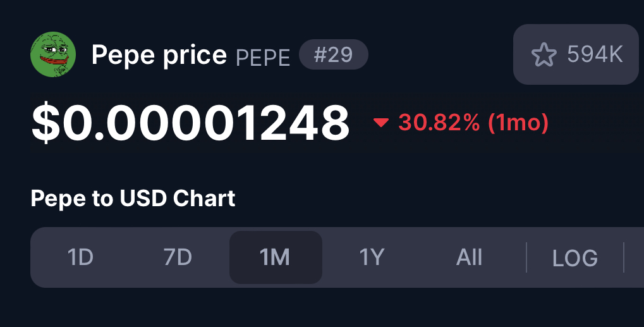
Task: Click the divider between All and LOG
Action: point(526,257)
